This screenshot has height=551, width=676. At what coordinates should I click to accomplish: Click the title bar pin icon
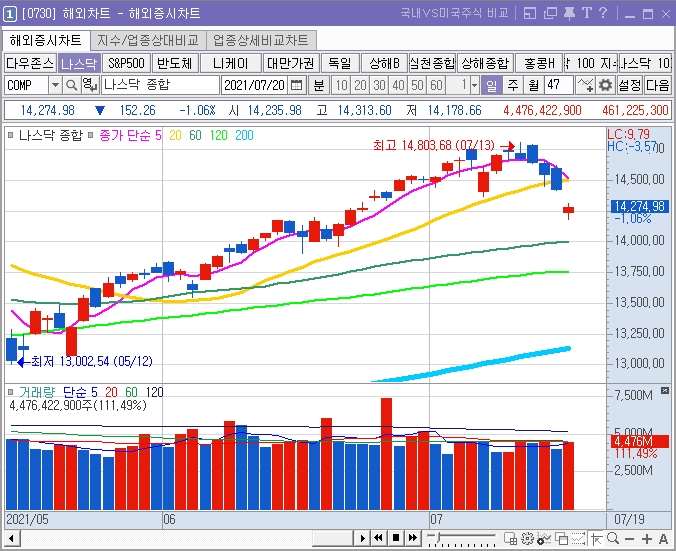[x=569, y=13]
